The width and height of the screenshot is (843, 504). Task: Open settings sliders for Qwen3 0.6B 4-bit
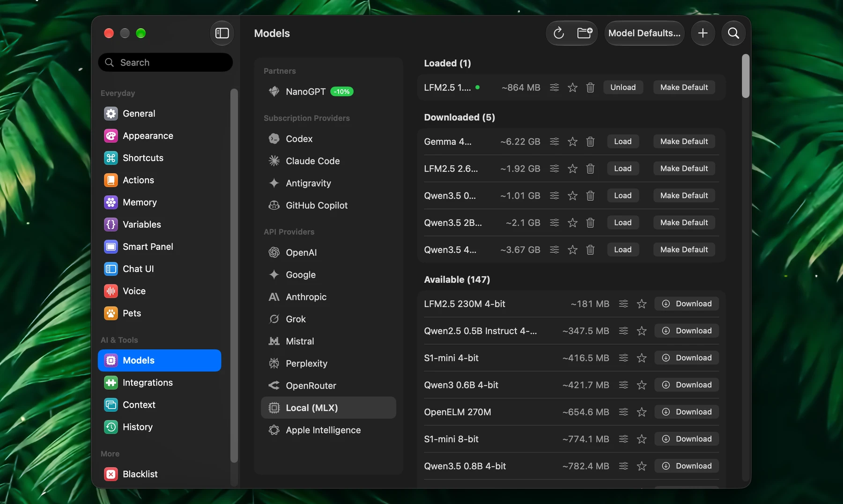[623, 385]
